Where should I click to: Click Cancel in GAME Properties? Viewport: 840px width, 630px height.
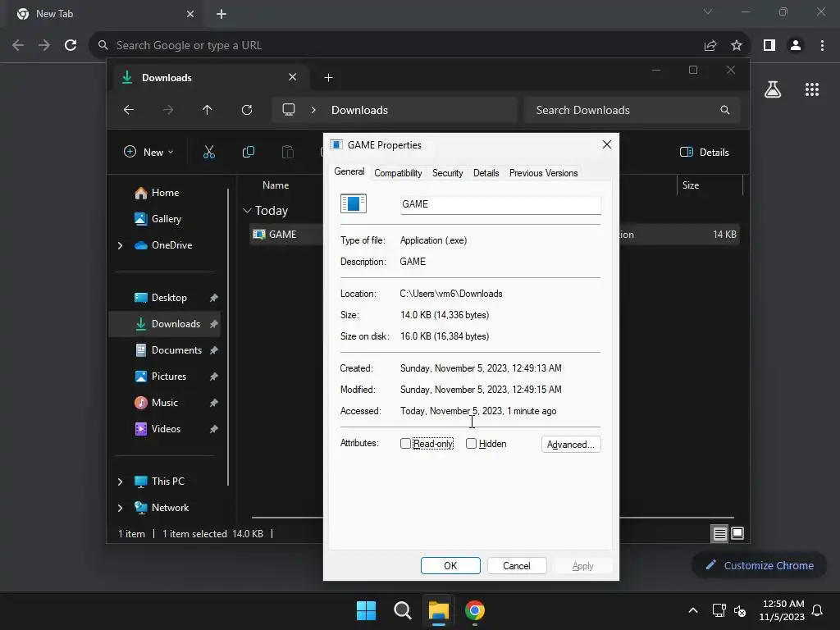coord(517,566)
